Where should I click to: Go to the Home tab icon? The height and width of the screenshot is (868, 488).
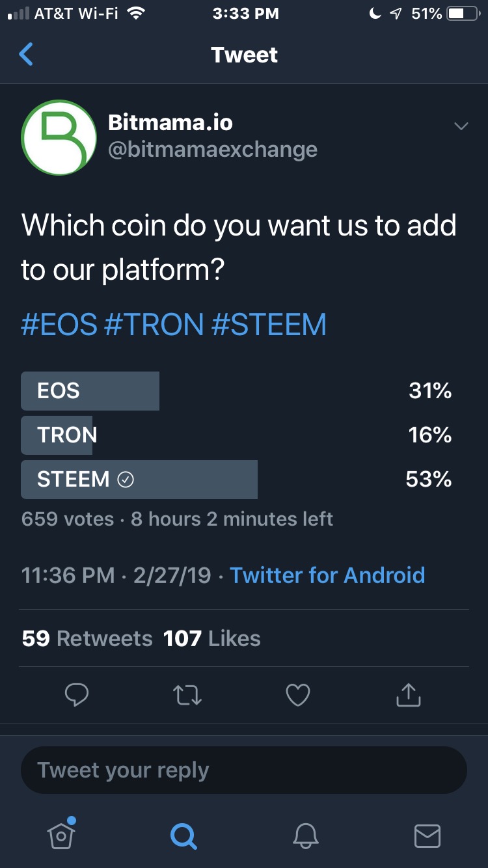click(x=61, y=835)
